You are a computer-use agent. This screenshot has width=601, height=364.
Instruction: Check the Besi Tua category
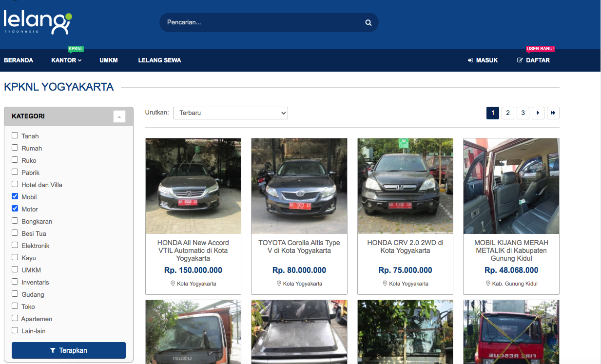coord(15,233)
